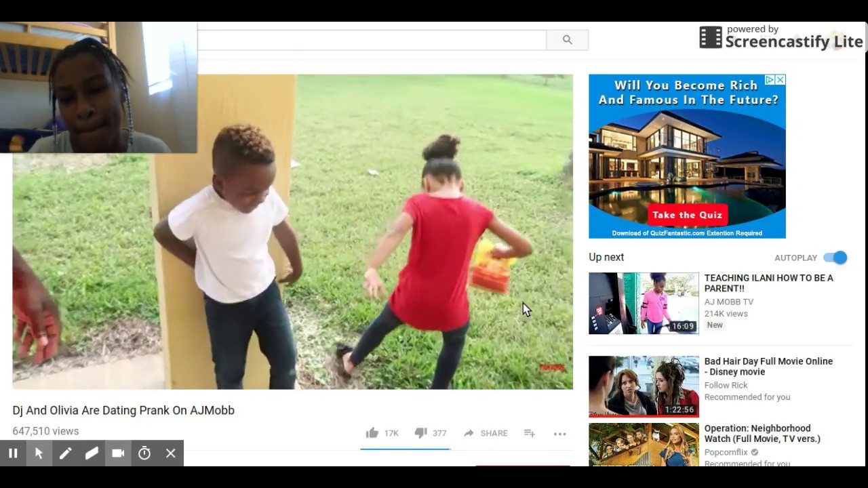Open Bad Hair Day movie thumbnail
This screenshot has width=868, height=488.
644,386
